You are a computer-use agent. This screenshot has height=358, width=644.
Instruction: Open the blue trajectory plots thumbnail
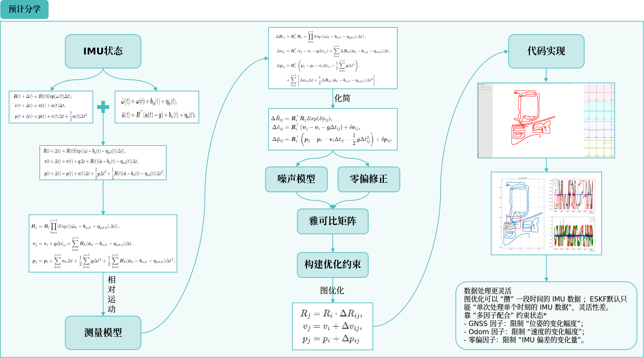click(546, 213)
